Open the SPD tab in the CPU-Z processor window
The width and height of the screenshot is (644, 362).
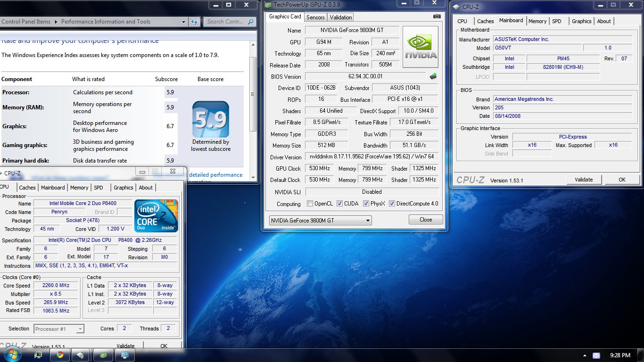[x=99, y=188]
